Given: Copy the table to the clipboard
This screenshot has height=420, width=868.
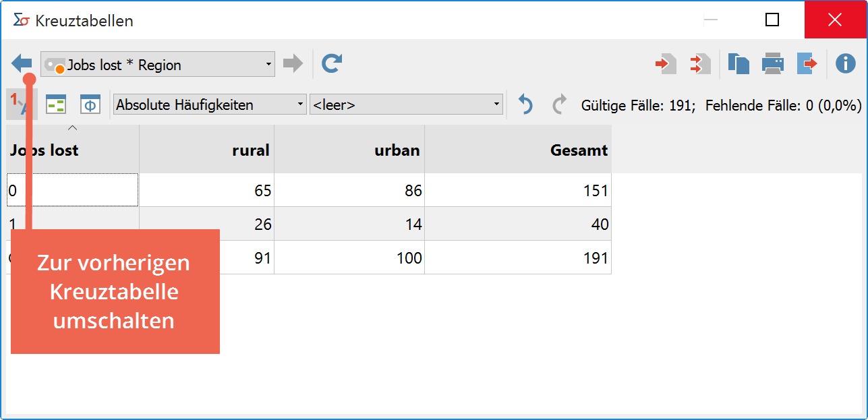Looking at the screenshot, I should point(739,64).
